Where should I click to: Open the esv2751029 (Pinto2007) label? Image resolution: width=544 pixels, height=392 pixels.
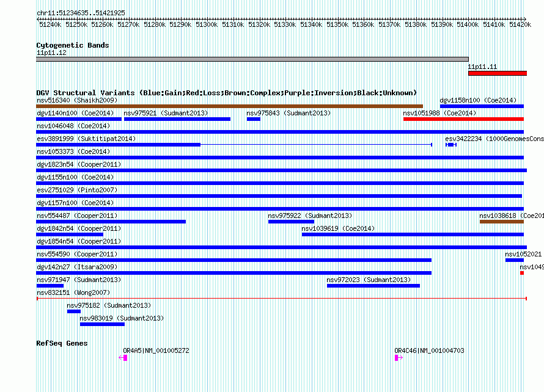[x=77, y=191]
